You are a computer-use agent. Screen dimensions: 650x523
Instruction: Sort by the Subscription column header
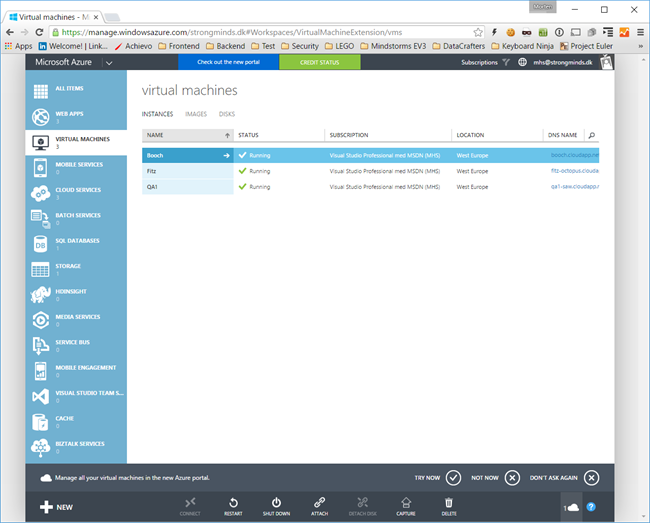388,135
